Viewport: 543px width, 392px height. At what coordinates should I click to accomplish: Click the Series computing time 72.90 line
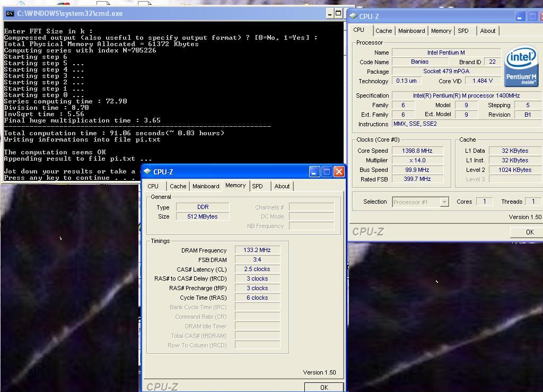click(65, 101)
